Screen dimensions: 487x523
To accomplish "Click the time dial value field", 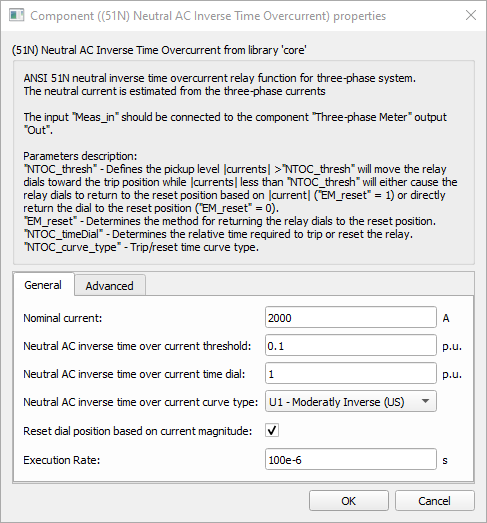I will [x=351, y=374].
